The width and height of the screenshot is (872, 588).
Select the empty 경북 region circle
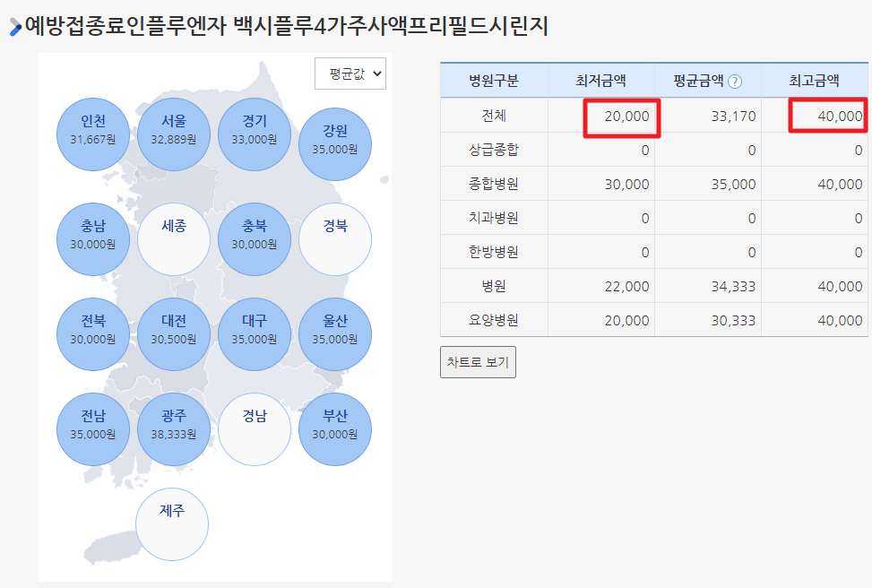click(x=335, y=239)
